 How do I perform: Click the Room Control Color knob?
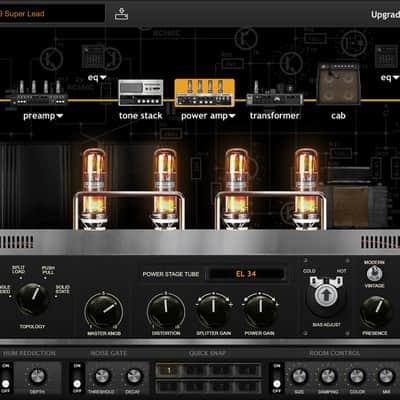click(x=357, y=376)
